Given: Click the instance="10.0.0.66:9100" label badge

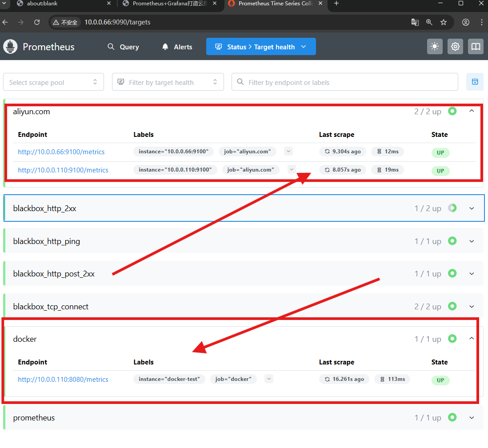Looking at the screenshot, I should (174, 151).
